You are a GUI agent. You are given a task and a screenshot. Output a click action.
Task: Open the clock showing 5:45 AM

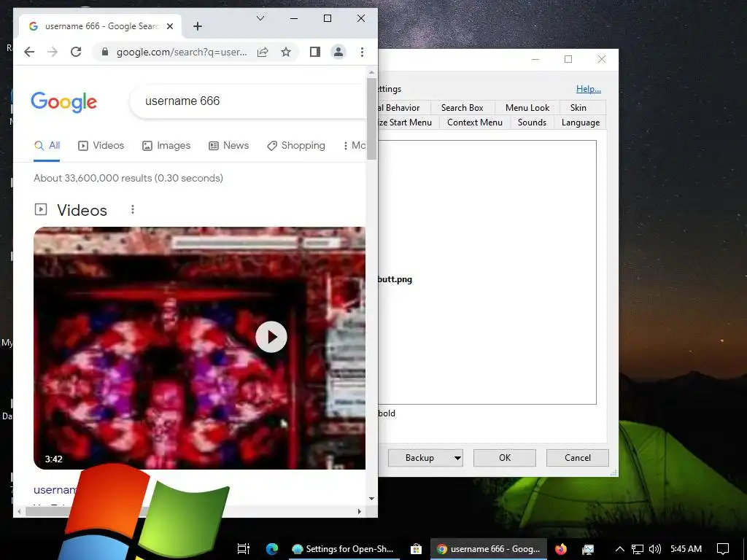686,549
